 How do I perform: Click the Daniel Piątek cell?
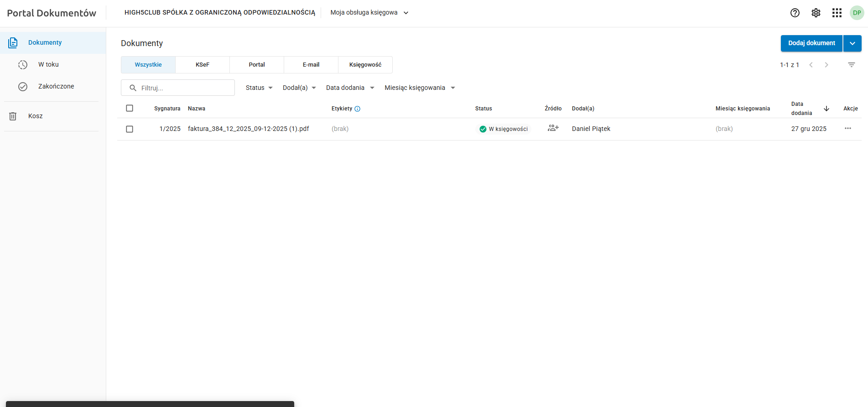591,129
